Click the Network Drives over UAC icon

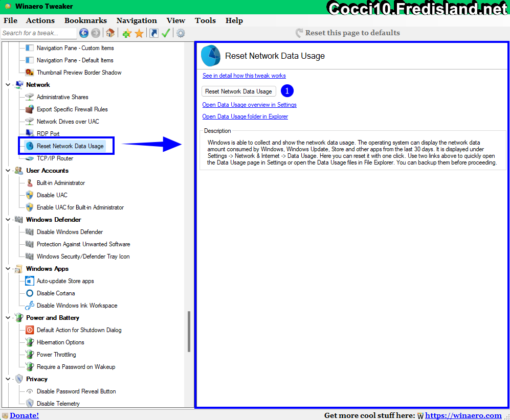tap(30, 121)
